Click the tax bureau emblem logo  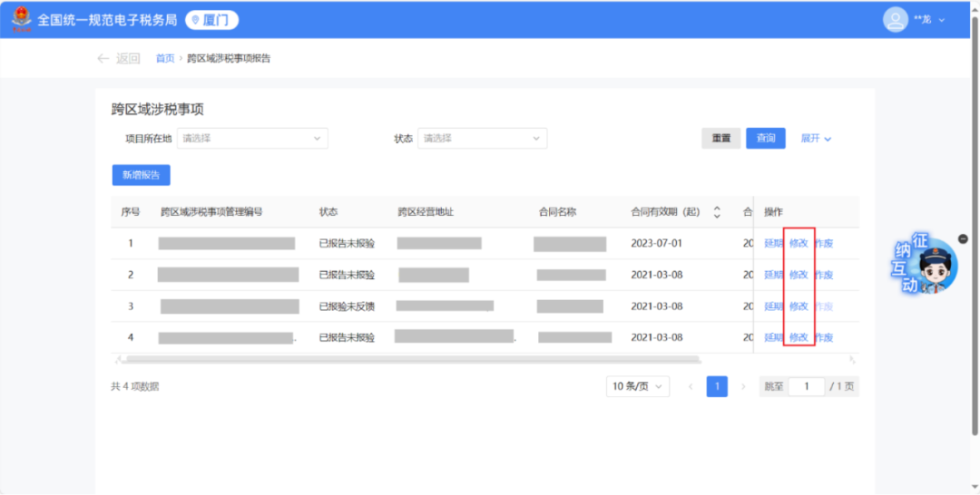tap(21, 19)
